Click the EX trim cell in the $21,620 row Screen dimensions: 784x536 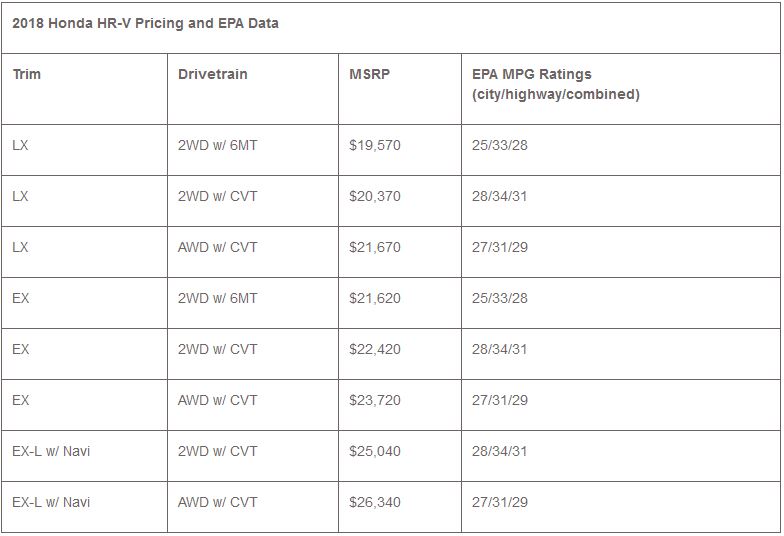pyautogui.click(x=21, y=298)
